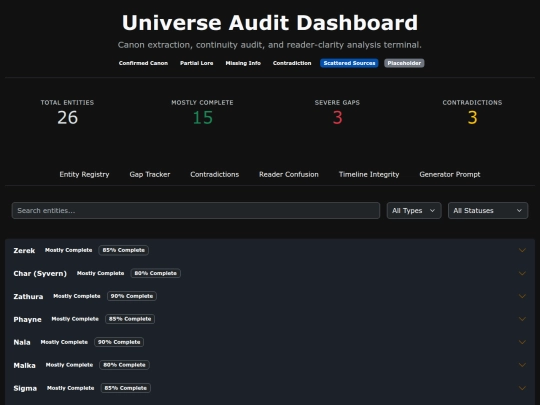Open the All Statuses dropdown
Viewport: 540px width, 405px height.
(488, 210)
